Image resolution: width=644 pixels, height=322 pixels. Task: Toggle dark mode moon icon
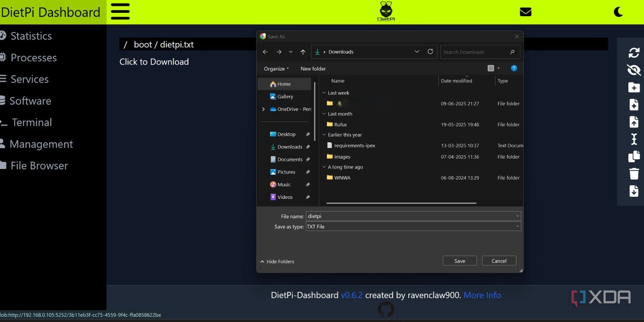(x=618, y=12)
